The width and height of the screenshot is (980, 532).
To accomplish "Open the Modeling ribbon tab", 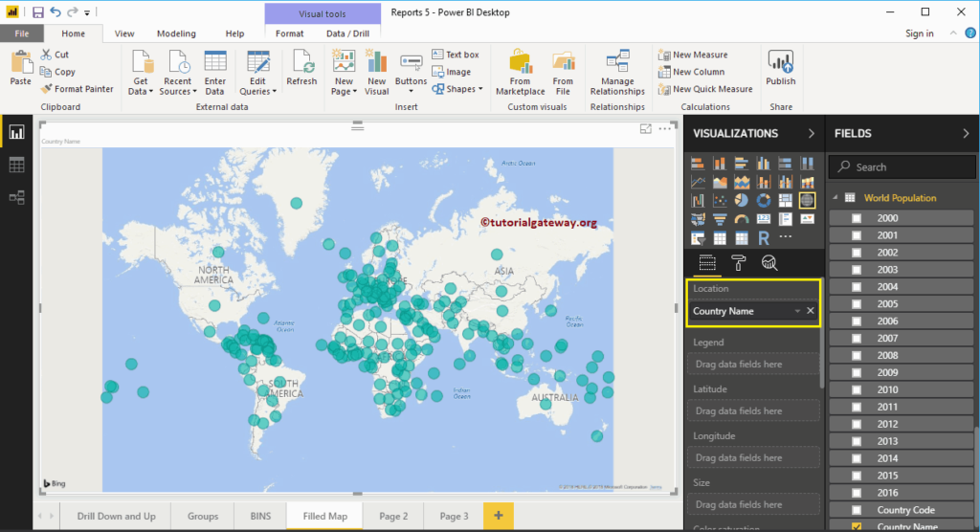I will click(x=176, y=33).
